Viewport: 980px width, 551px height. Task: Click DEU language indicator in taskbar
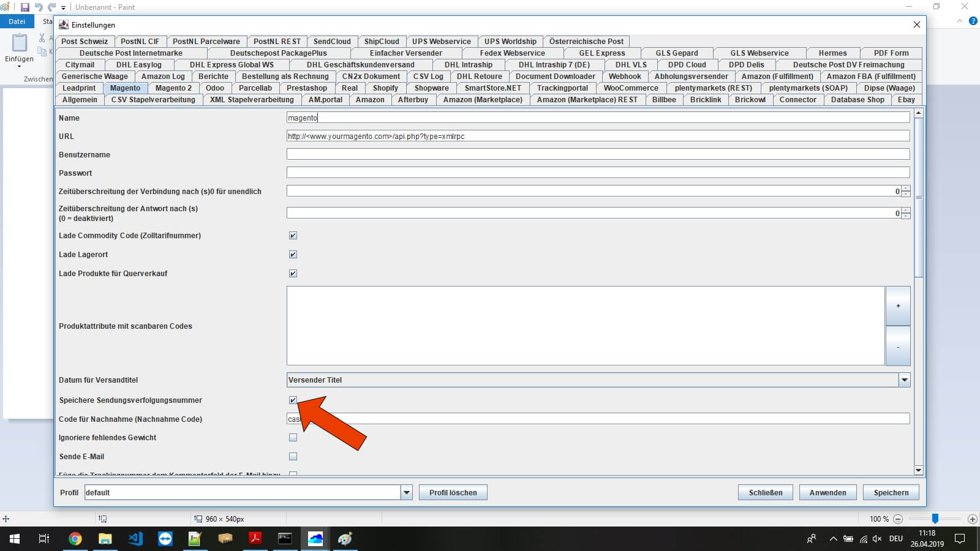[x=896, y=539]
